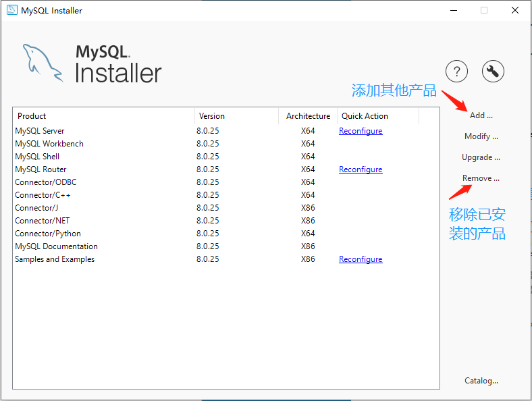Click Add... to add products
Image resolution: width=532 pixels, height=401 pixels.
[481, 115]
